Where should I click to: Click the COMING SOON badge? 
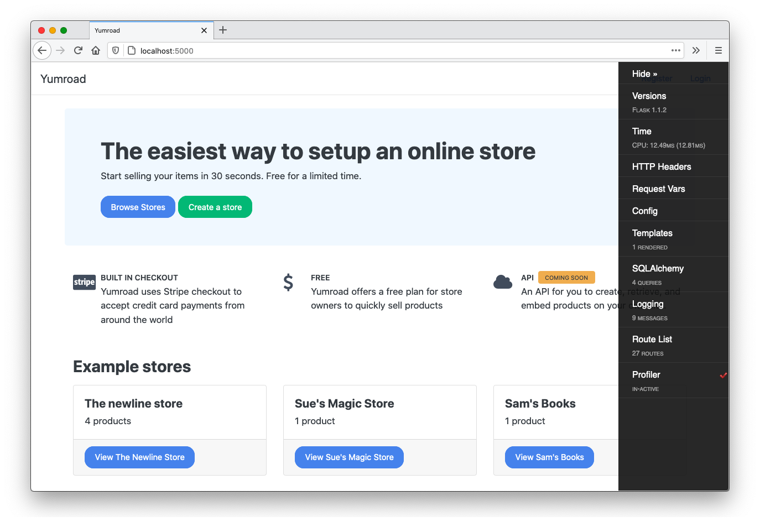pyautogui.click(x=566, y=278)
